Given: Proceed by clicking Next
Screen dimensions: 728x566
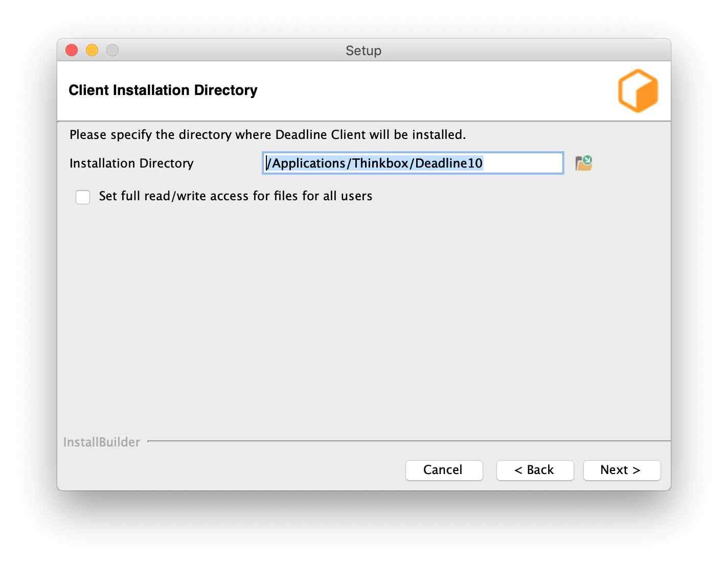Looking at the screenshot, I should pos(622,470).
